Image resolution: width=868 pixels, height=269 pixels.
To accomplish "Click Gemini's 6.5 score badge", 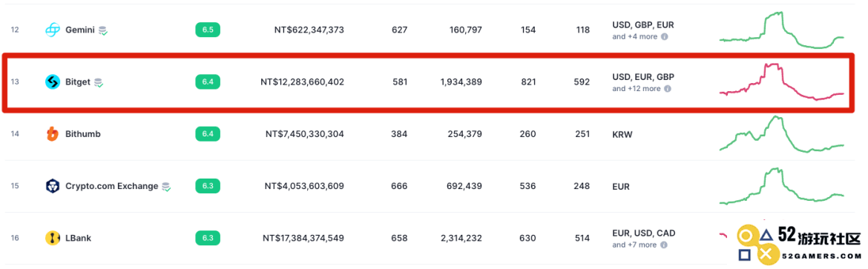I will 208,30.
